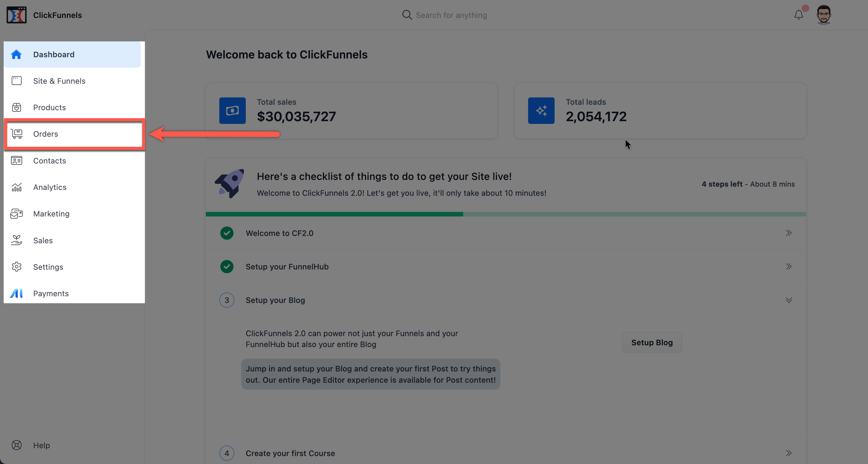Open the Payments section
The width and height of the screenshot is (868, 464).
tap(72, 293)
